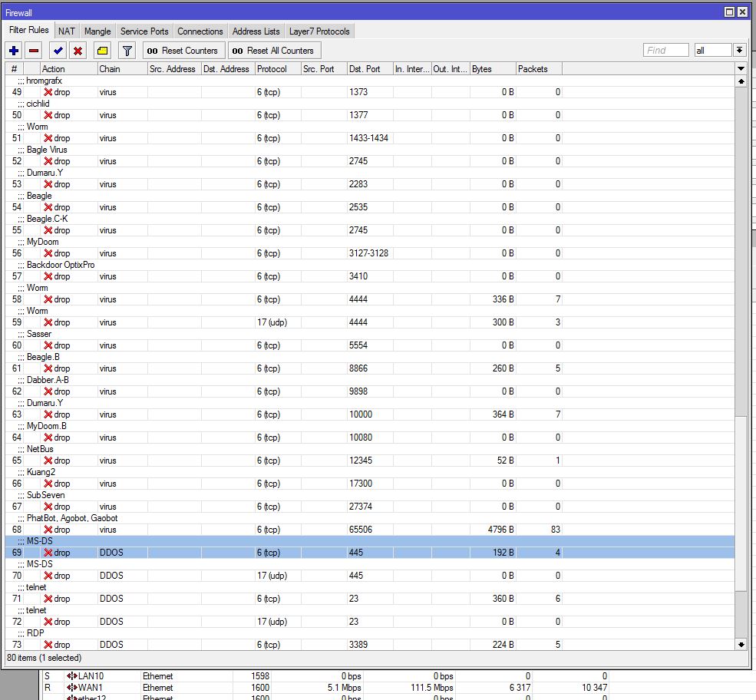
Task: Remove the selected rule with minus icon
Action: click(34, 50)
